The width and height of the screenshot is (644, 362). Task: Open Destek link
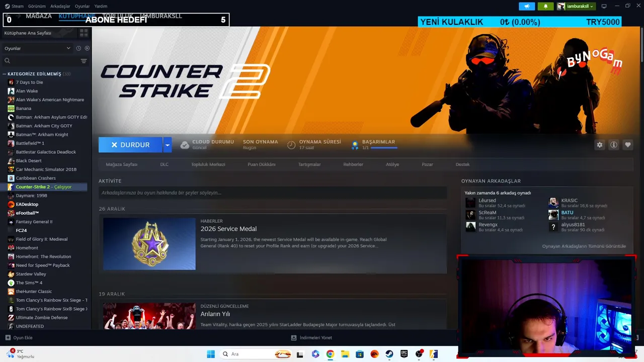point(463,164)
